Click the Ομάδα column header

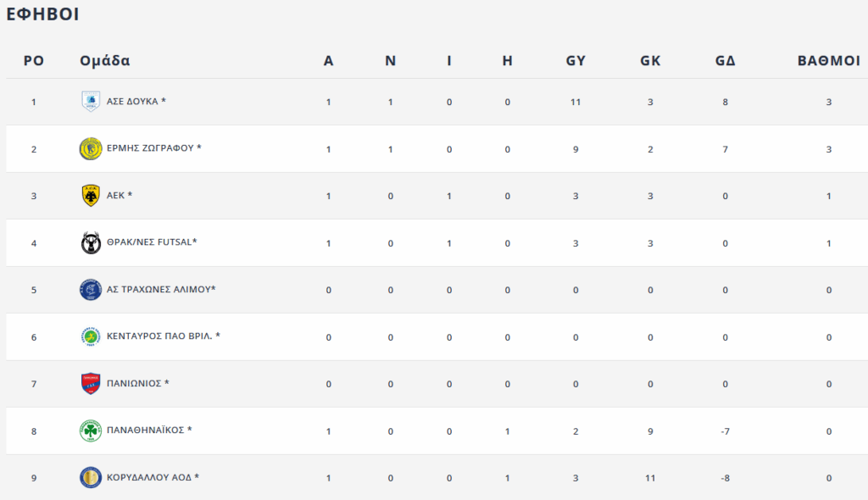point(104,60)
